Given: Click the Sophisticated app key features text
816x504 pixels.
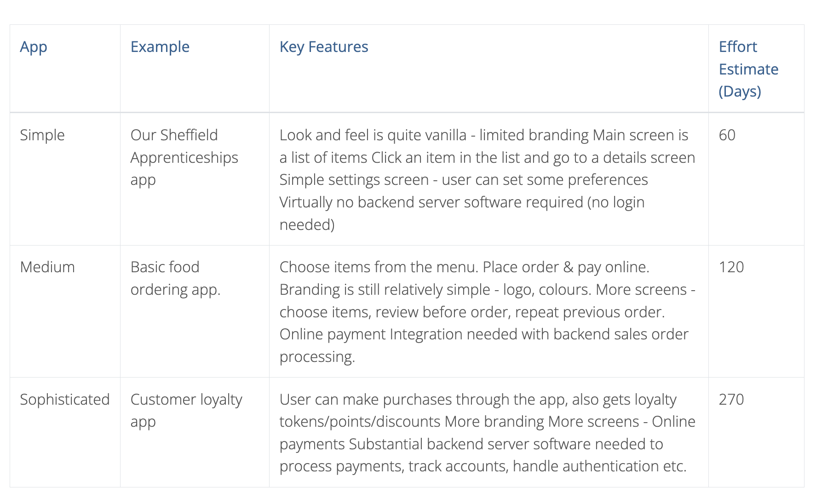Looking at the screenshot, I should (x=487, y=433).
